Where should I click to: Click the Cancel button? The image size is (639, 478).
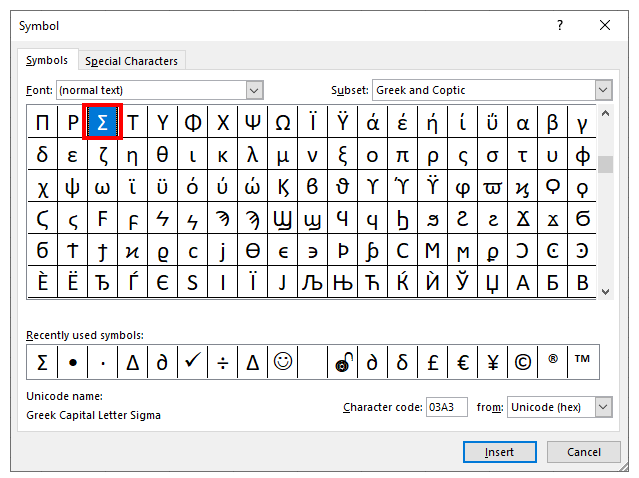pos(584,452)
